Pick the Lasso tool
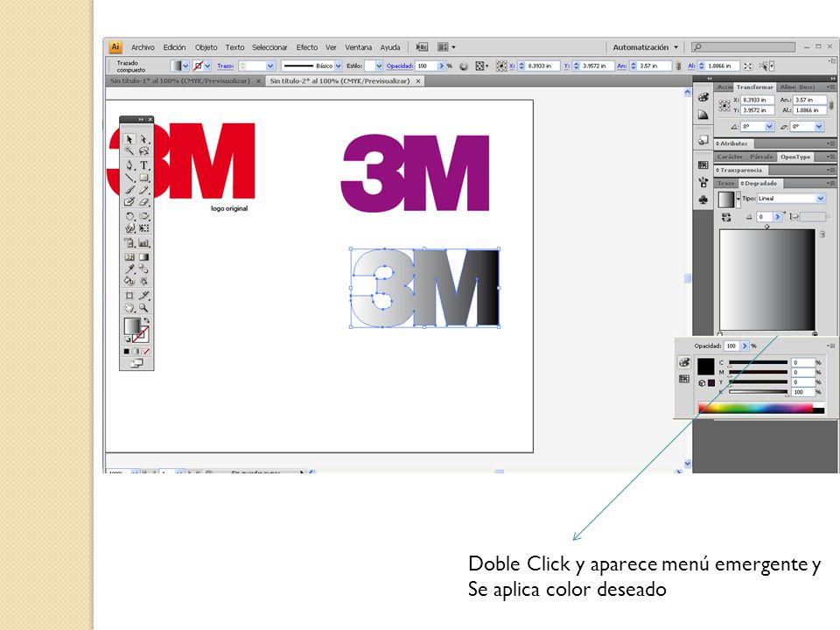Viewport: 840px width, 630px height. click(x=143, y=151)
